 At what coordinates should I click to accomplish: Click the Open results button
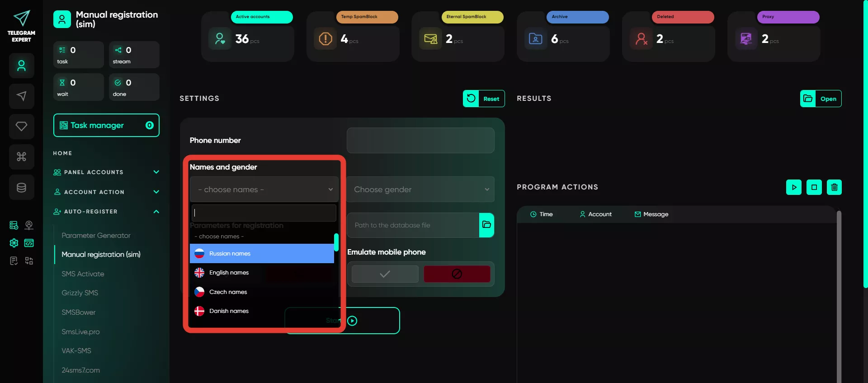[x=821, y=99]
